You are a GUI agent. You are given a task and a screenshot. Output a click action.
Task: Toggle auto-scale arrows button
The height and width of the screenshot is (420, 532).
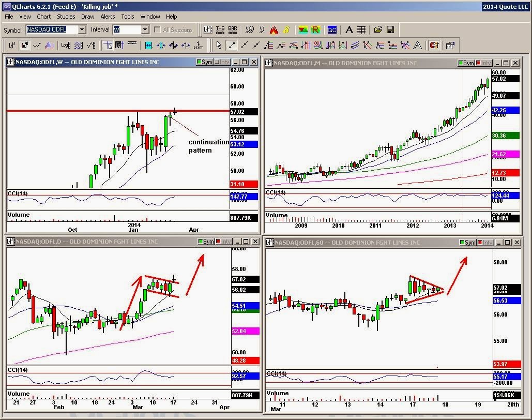(x=79, y=45)
